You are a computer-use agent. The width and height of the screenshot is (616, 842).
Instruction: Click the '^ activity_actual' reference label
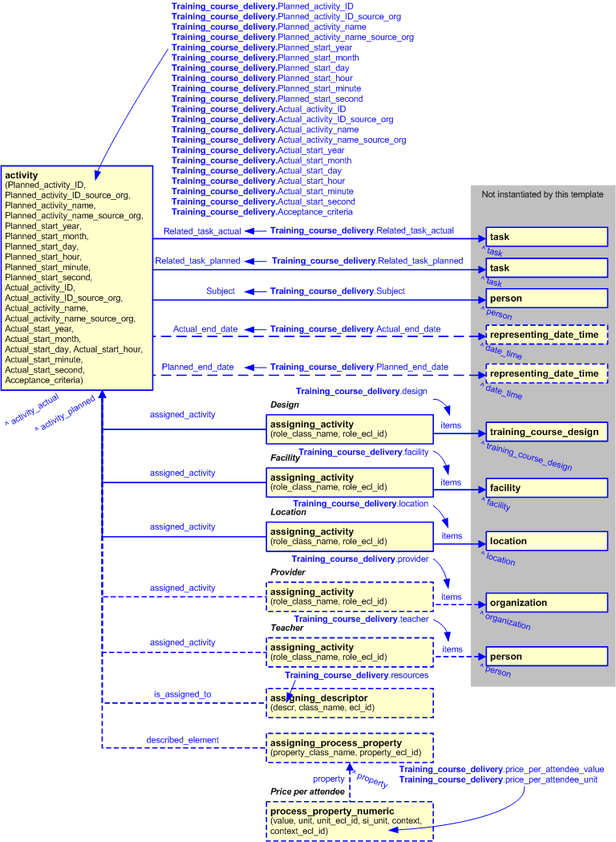pos(32,410)
